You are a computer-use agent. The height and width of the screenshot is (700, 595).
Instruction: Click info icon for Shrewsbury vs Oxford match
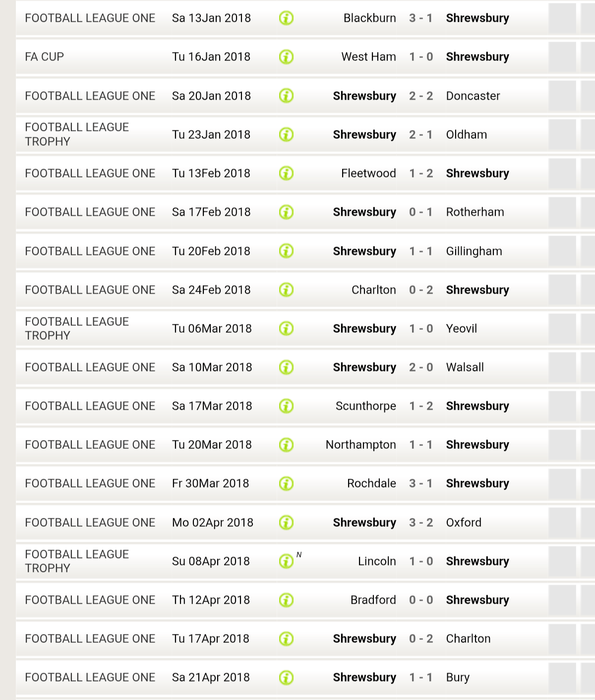point(286,522)
